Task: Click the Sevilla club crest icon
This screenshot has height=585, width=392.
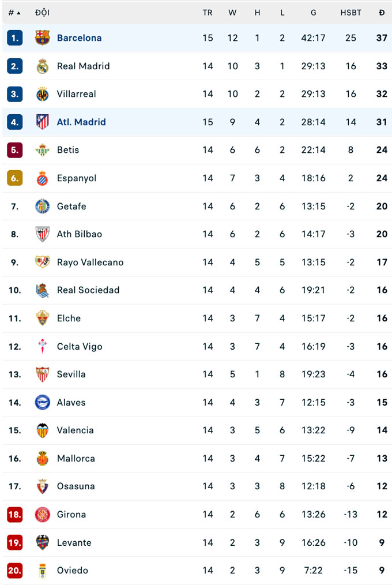Action: tap(43, 374)
